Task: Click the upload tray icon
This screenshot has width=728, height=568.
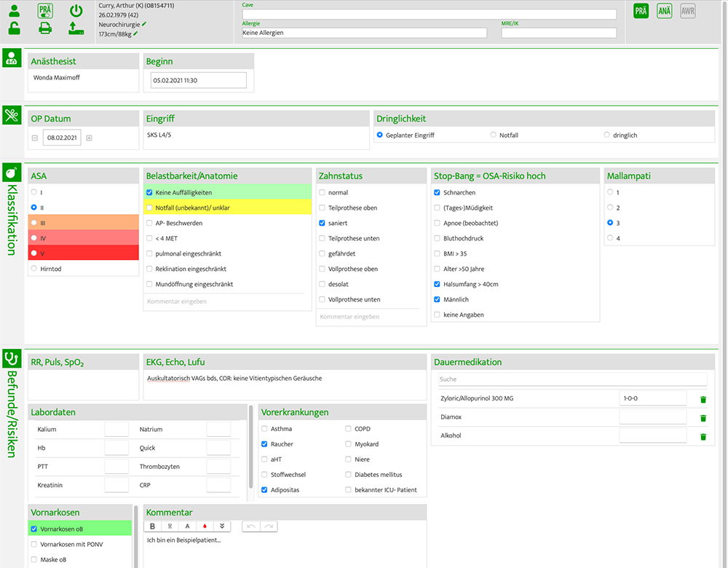Action: 76,28
